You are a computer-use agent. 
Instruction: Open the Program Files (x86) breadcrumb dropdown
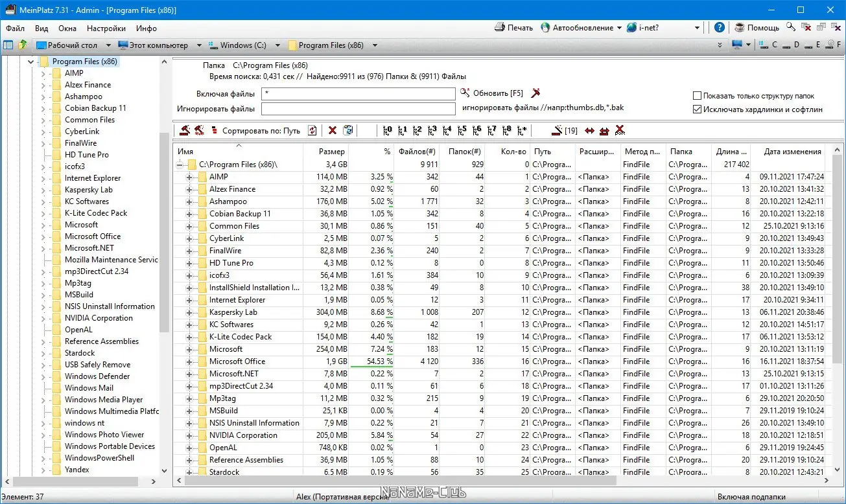[x=374, y=45]
